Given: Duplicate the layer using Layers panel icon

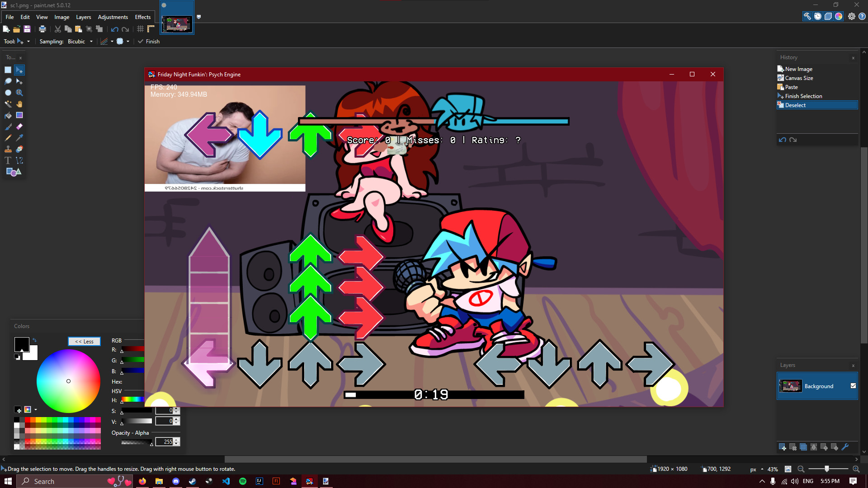Looking at the screenshot, I should 803,447.
